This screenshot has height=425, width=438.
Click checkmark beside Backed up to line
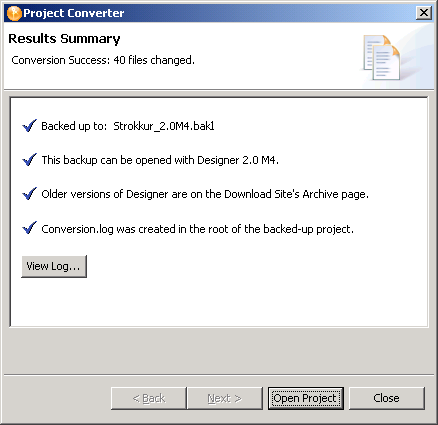pyautogui.click(x=29, y=126)
